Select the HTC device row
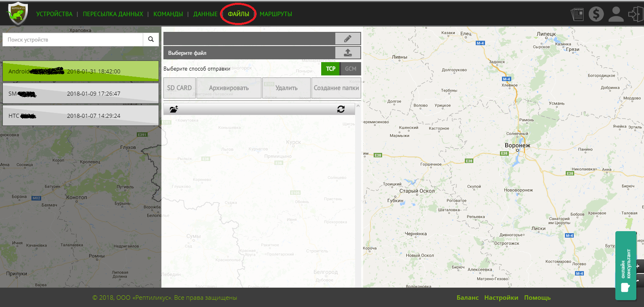Viewport: 644px width, 307px height. [81, 116]
